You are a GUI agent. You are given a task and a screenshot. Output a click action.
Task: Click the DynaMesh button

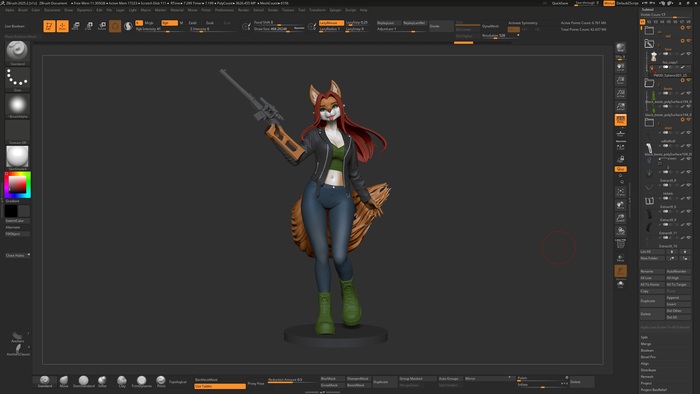491,26
